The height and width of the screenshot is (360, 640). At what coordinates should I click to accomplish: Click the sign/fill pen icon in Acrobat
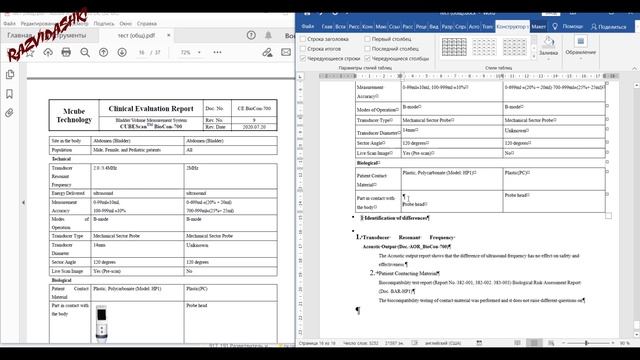(x=267, y=52)
